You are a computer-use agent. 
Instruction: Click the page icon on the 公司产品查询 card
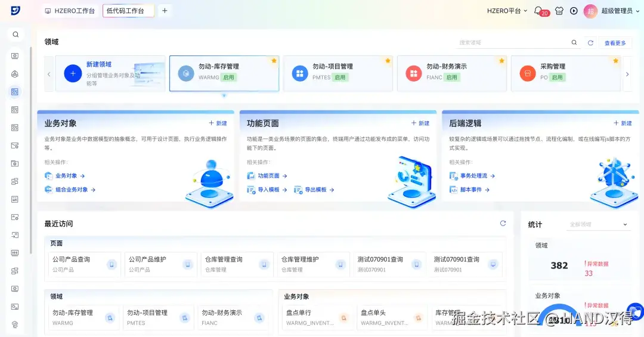(112, 265)
